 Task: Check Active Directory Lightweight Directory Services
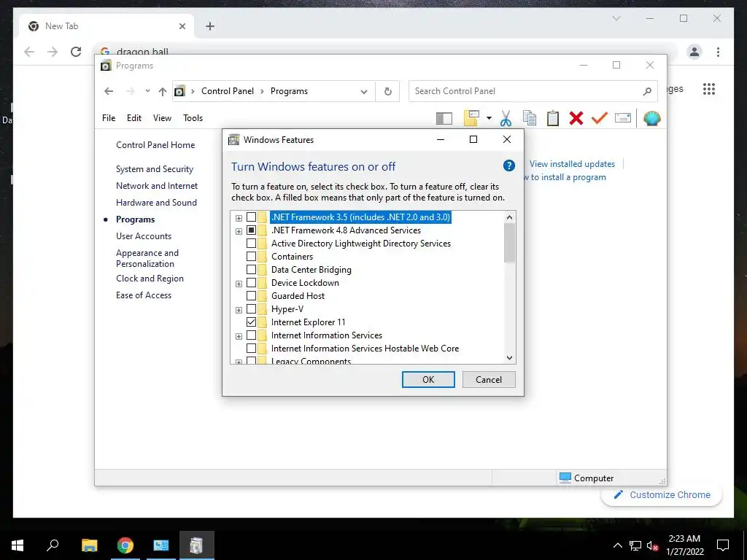click(251, 244)
